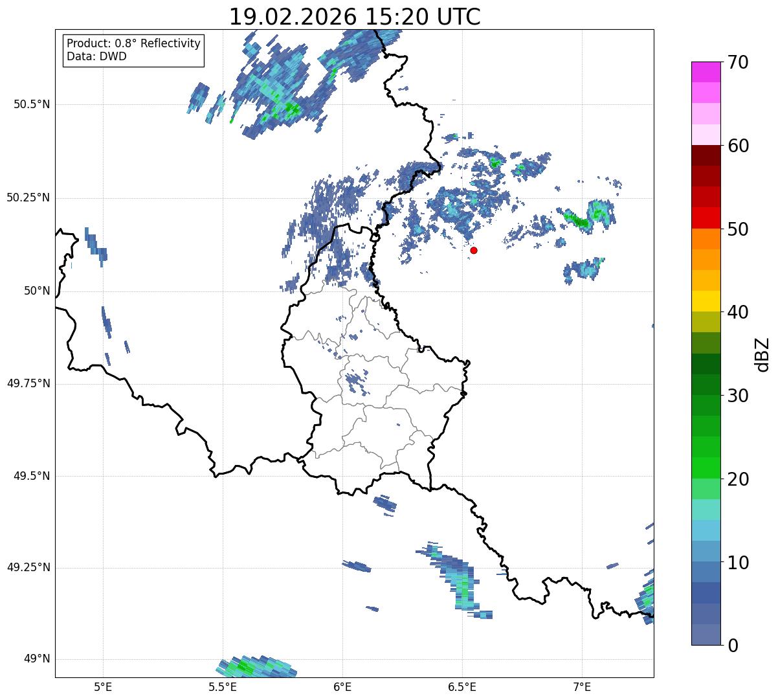Click the 50.5°N latitude label
This screenshot has width=778, height=700.
[x=32, y=104]
